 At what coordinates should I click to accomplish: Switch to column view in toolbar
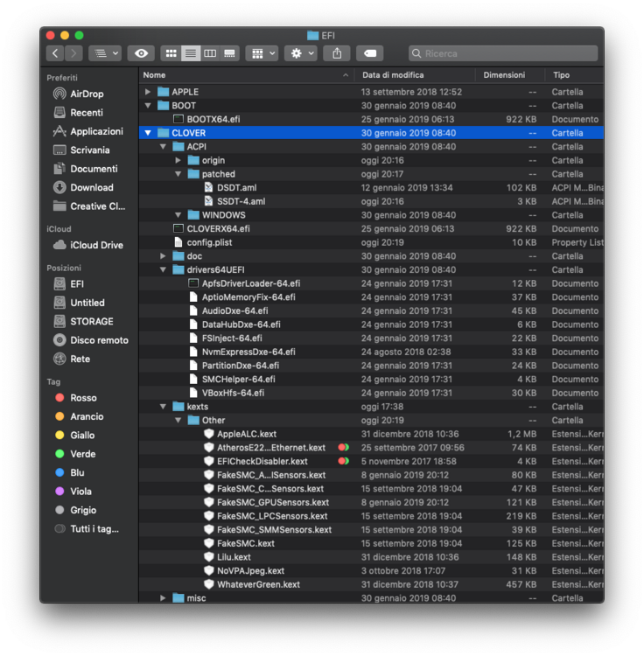pyautogui.click(x=210, y=53)
